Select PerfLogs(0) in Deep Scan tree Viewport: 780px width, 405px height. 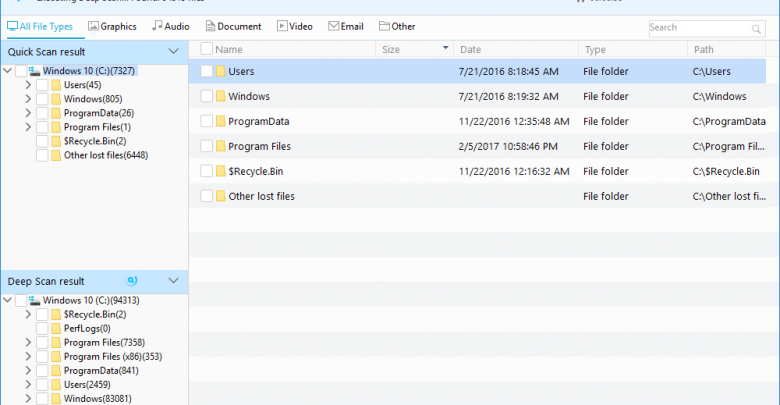87,328
